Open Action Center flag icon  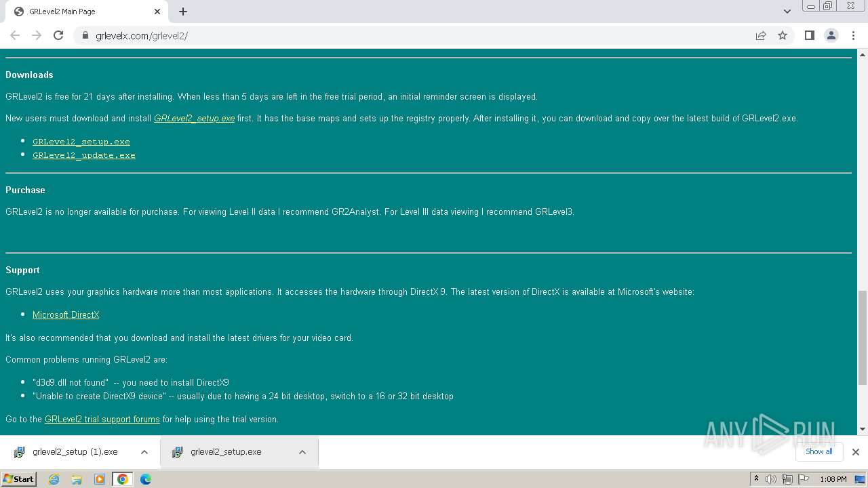point(803,479)
